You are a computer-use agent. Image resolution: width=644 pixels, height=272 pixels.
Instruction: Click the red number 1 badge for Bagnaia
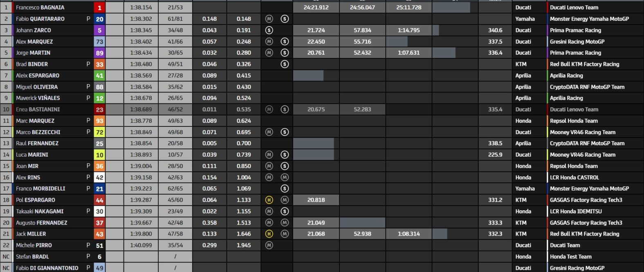(99, 7)
